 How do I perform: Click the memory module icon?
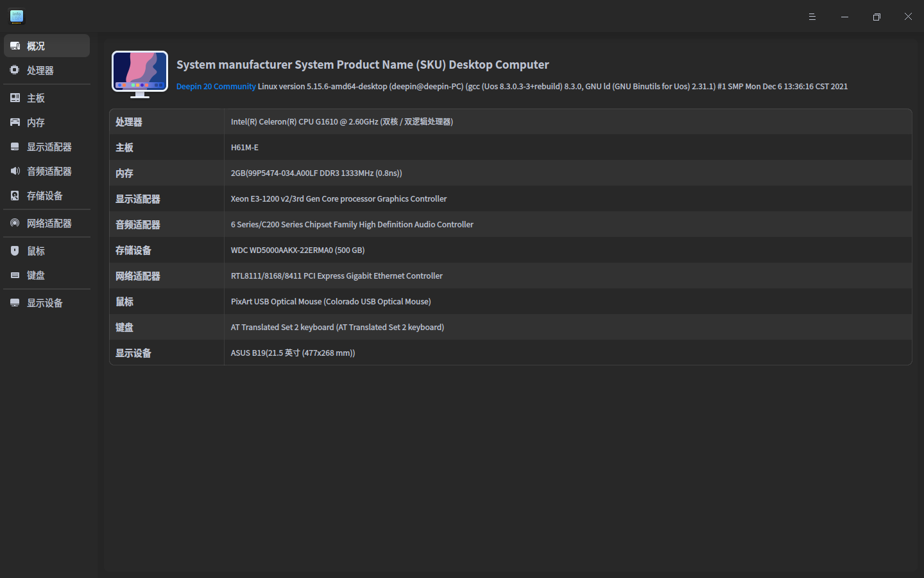pos(15,122)
